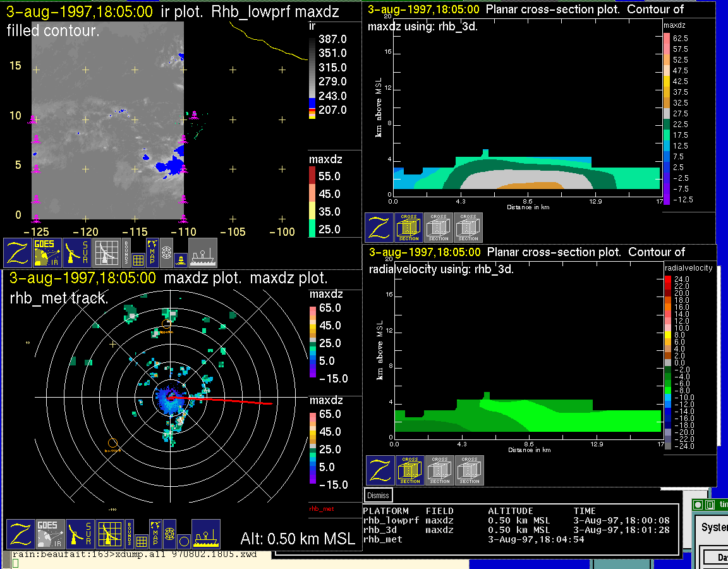728x569 pixels.
Task: Enable the last greyed Cross Section icon under the maxdz cross-section
Action: [468, 228]
